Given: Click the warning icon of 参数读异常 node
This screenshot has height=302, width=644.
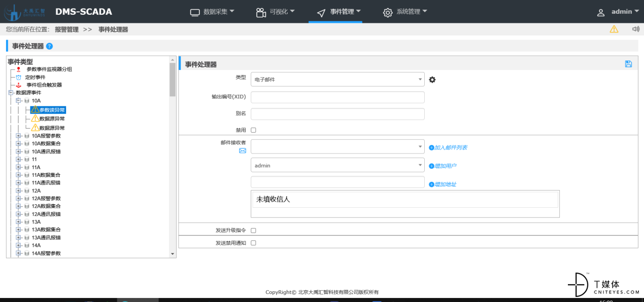Looking at the screenshot, I should point(35,109).
